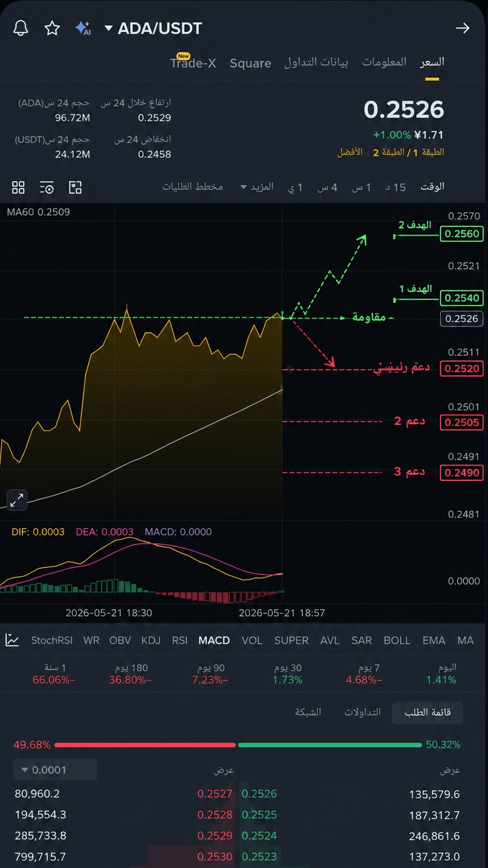
Task: Open chart display settings icon
Action: (47, 187)
